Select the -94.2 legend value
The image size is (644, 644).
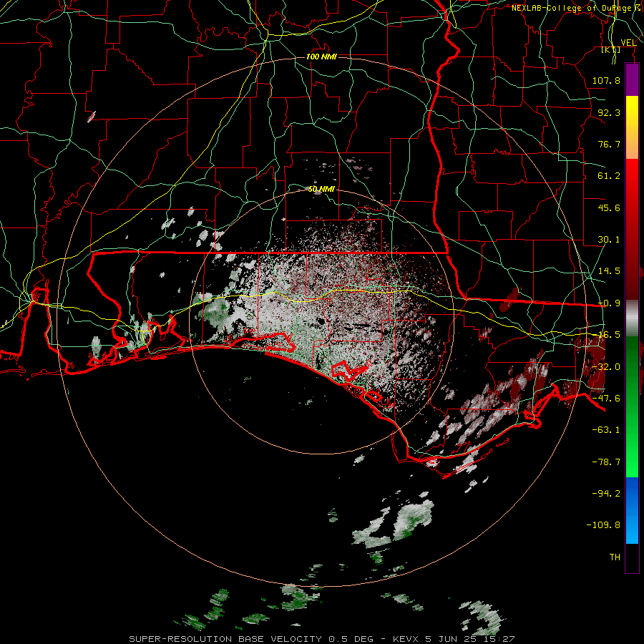pos(606,493)
